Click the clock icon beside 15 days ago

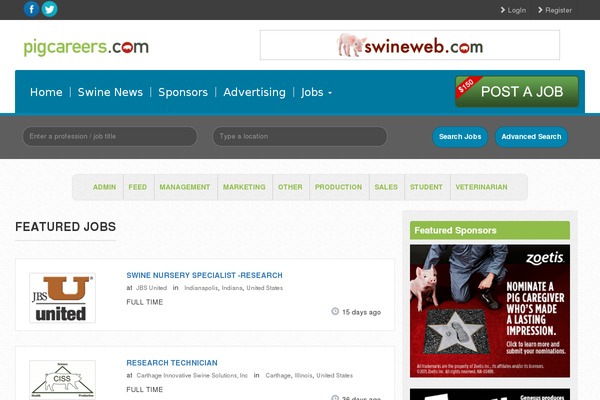335,312
